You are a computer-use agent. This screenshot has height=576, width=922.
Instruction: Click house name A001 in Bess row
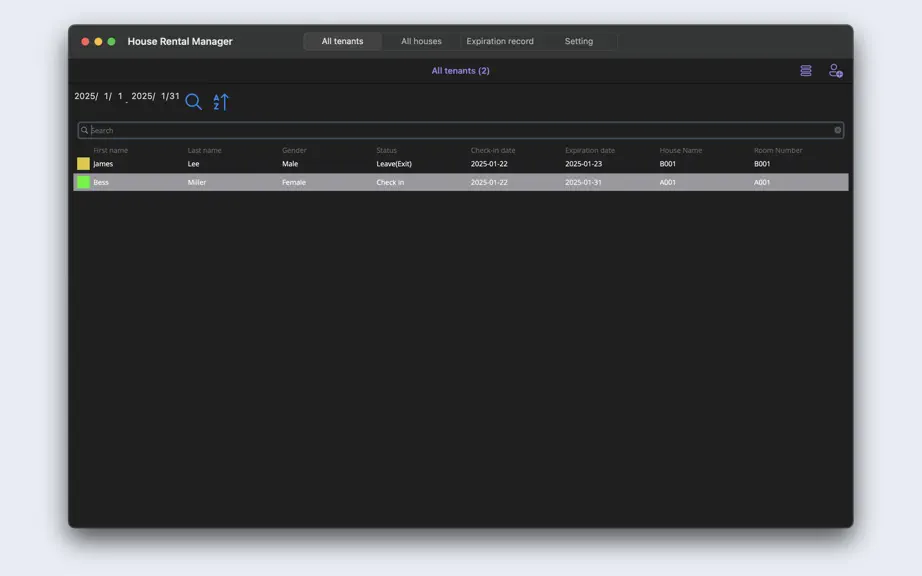click(x=667, y=182)
